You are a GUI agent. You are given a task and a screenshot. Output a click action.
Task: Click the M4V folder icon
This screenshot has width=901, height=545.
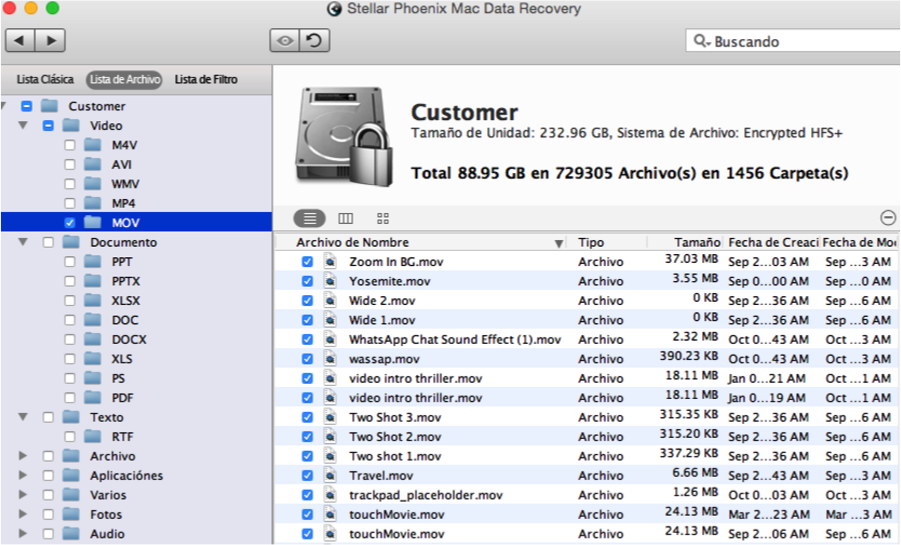click(x=93, y=145)
